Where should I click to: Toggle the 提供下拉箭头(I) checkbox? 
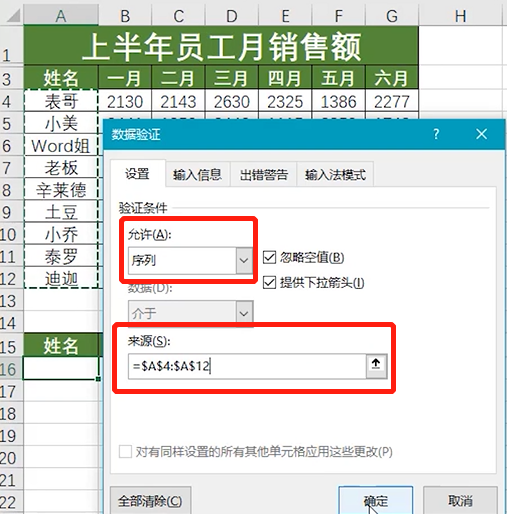[x=269, y=283]
